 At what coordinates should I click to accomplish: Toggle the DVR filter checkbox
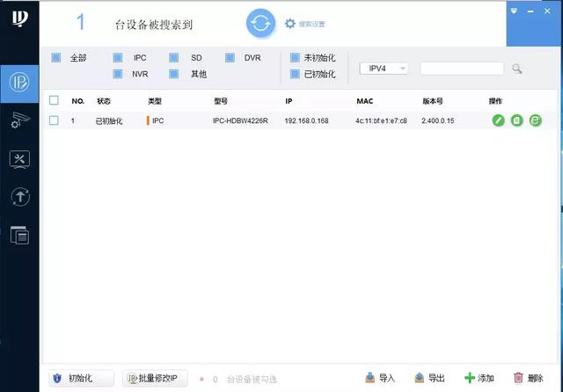[230, 57]
